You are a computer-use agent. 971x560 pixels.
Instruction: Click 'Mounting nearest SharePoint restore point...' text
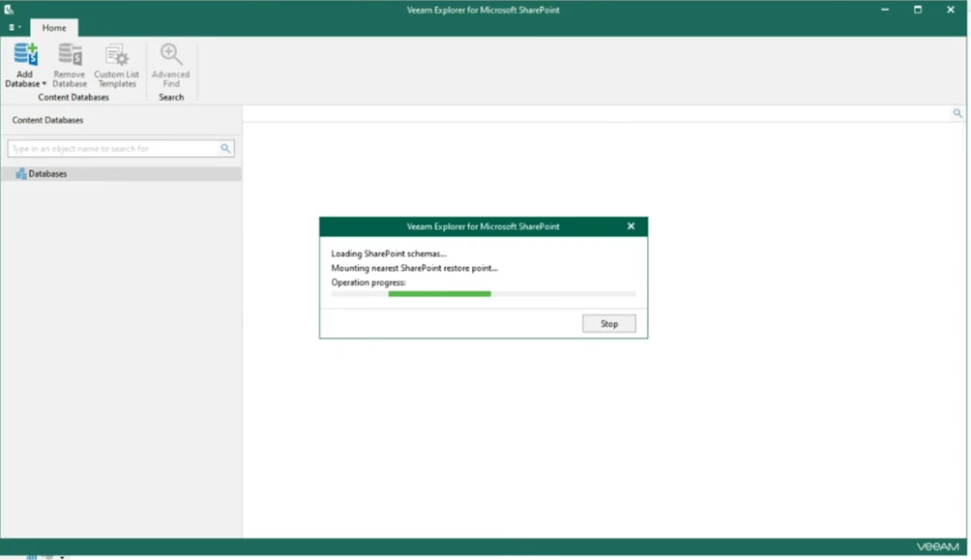pyautogui.click(x=414, y=268)
